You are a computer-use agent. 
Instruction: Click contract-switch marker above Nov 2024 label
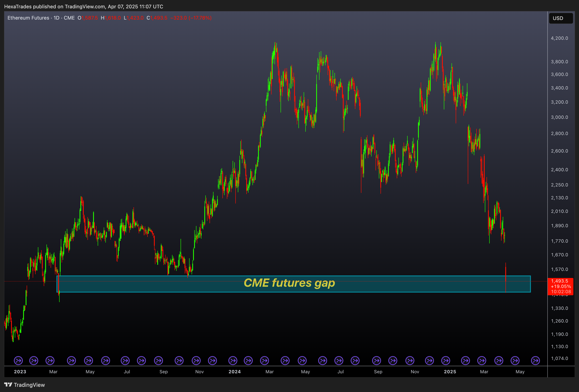tap(410, 360)
